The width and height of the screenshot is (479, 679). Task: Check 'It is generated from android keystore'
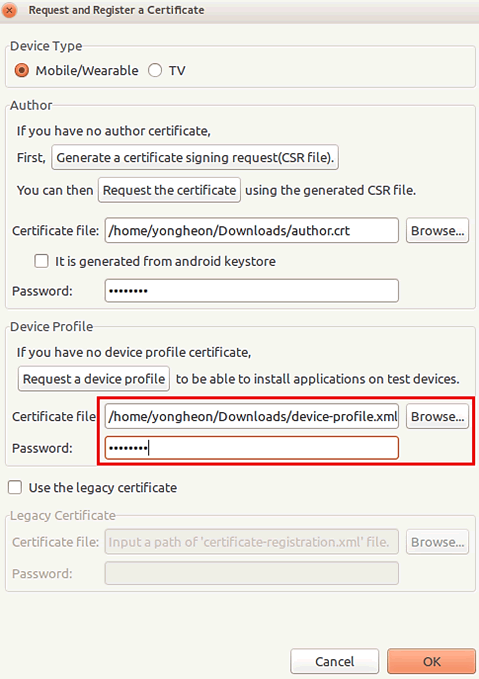(42, 261)
